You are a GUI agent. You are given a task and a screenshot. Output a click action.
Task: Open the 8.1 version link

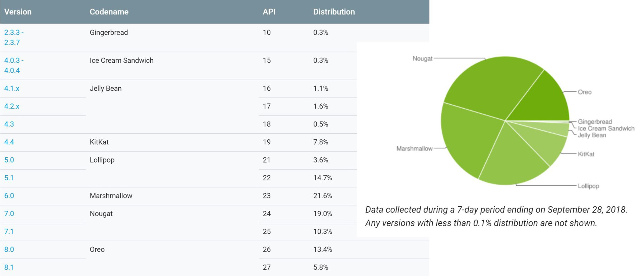(9, 267)
